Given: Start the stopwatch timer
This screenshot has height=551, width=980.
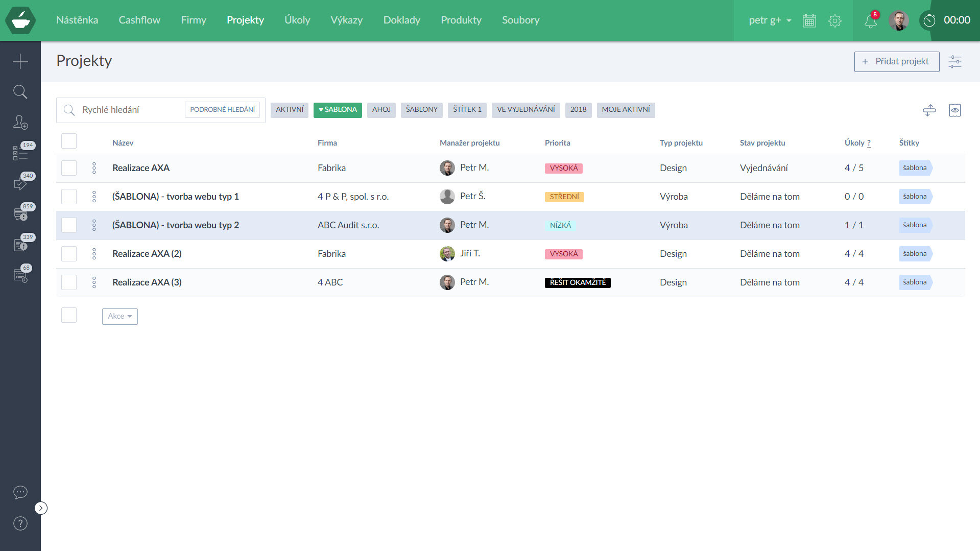Looking at the screenshot, I should [929, 20].
